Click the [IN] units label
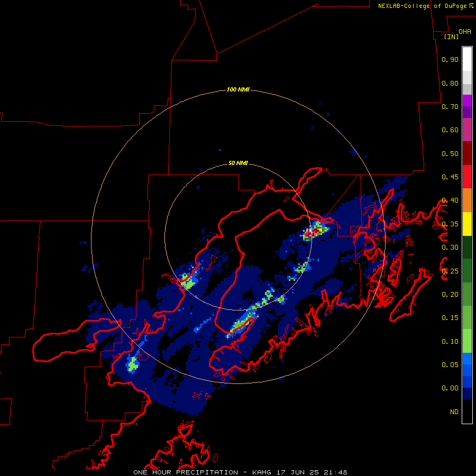This screenshot has height=476, width=476. pos(451,36)
